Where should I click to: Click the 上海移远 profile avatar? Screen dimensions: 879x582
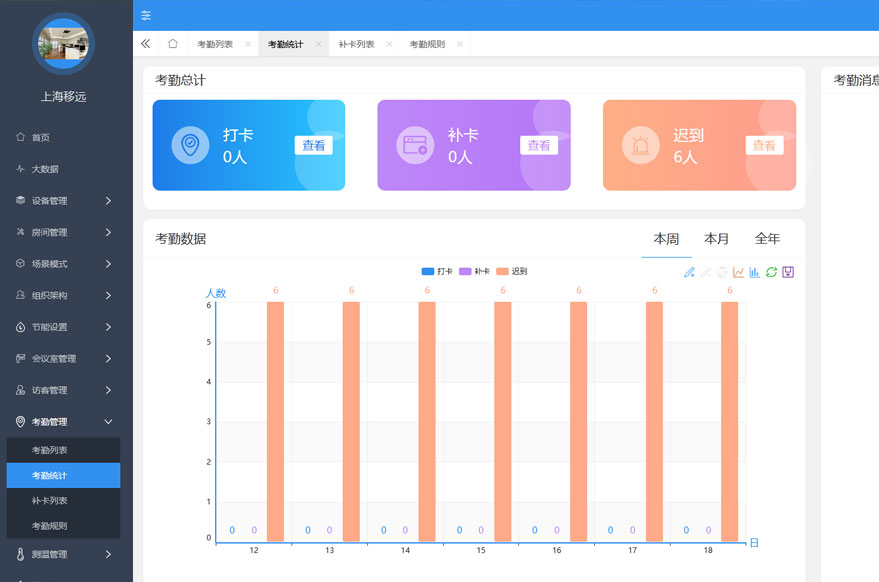63,44
